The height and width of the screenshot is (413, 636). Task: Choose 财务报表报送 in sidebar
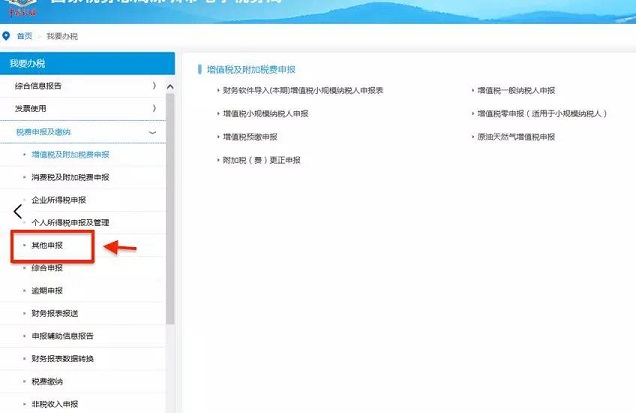[x=55, y=313]
